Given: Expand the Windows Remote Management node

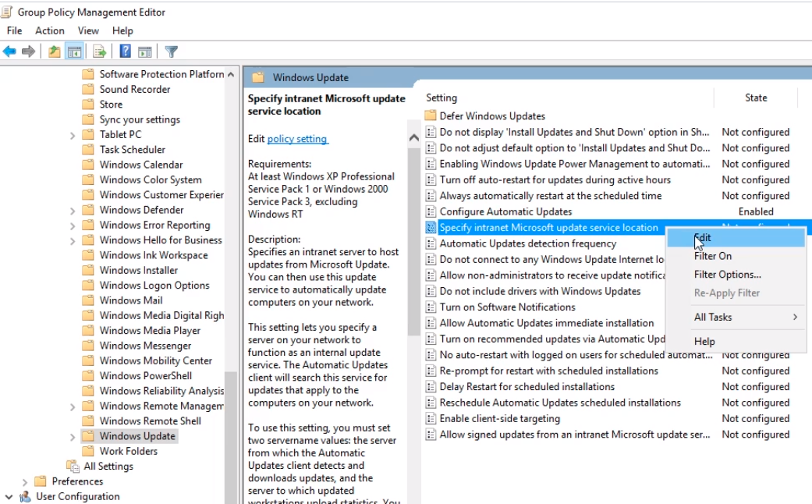Looking at the screenshot, I should click(73, 406).
